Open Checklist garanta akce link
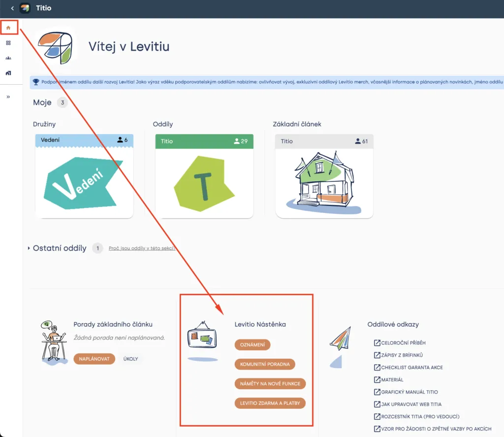Screen dimensions: 504x437 point(409,367)
